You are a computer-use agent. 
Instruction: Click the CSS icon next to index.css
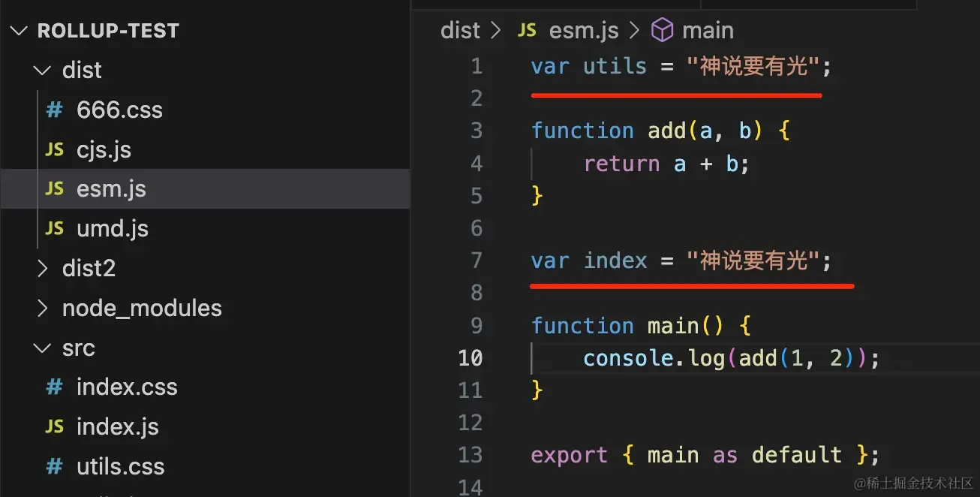[54, 387]
